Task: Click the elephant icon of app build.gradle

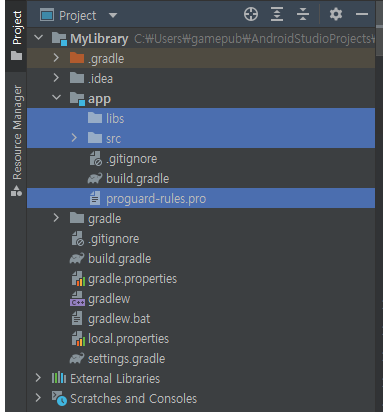Action: (95, 179)
